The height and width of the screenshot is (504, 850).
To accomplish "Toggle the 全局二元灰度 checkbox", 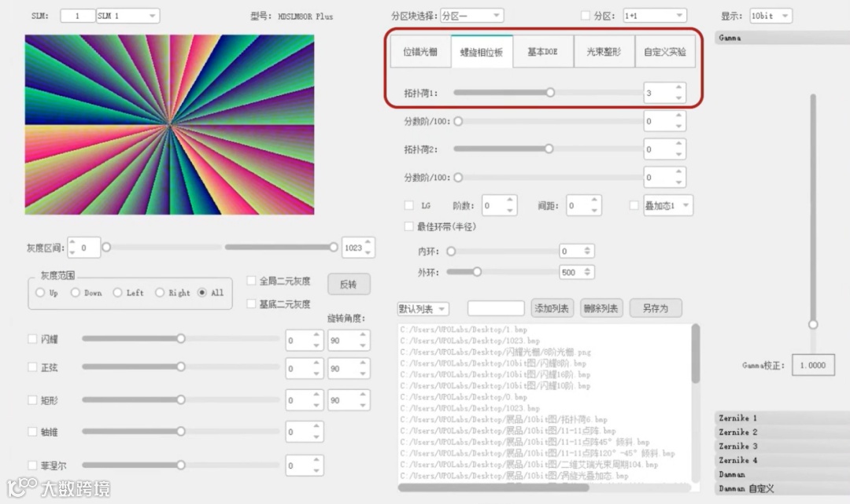I will [x=251, y=281].
